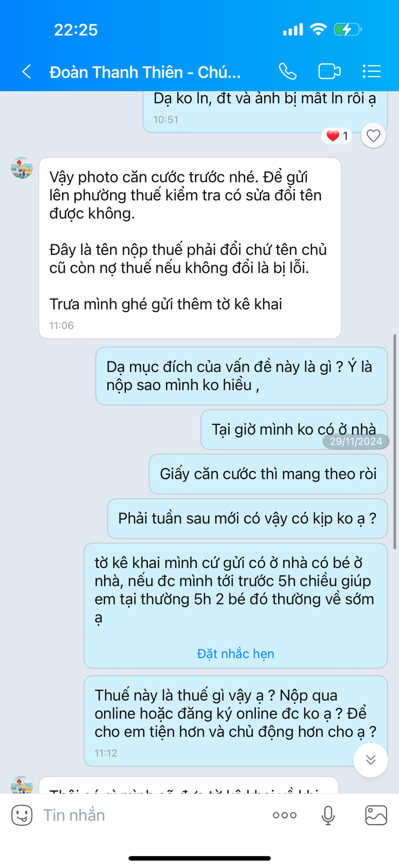View the red heart reaction count
The width and height of the screenshot is (399, 868).
pos(337,136)
